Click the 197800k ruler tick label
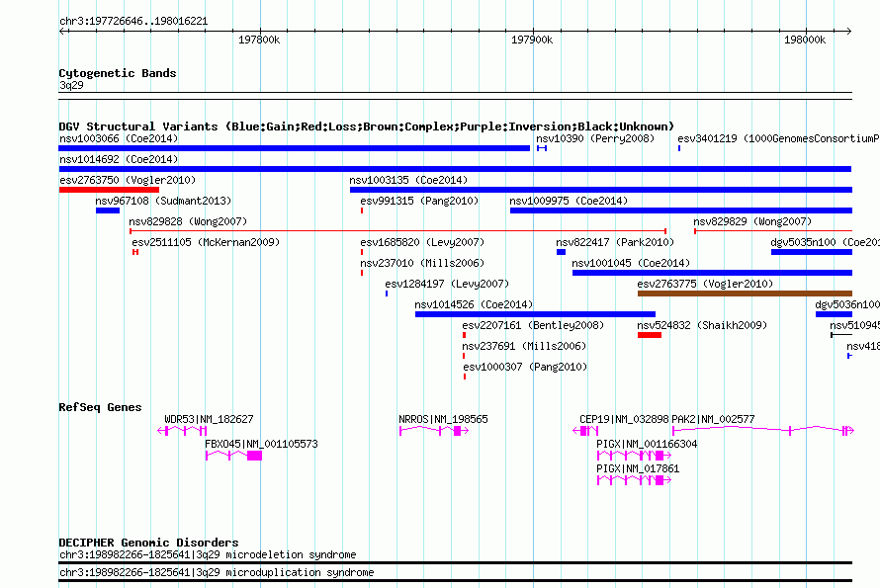 point(259,40)
